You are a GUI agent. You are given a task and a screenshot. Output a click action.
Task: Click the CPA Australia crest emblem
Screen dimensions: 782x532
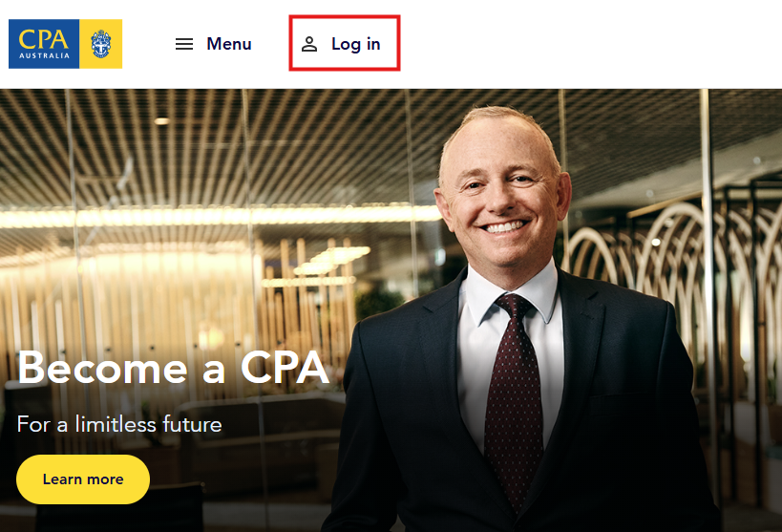(101, 44)
